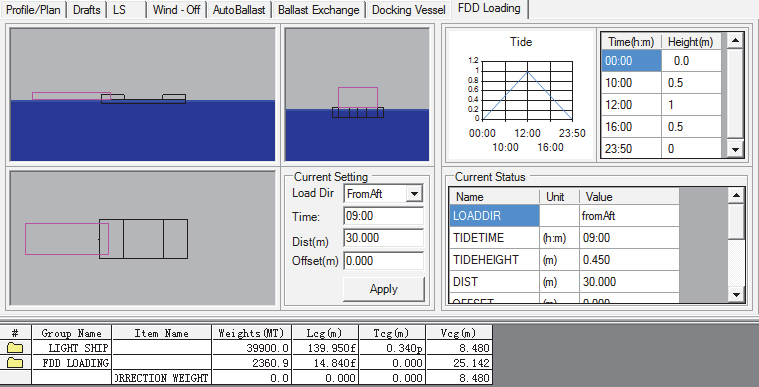This screenshot has height=387, width=759.
Task: Select the AutoBallast tab
Action: point(239,10)
